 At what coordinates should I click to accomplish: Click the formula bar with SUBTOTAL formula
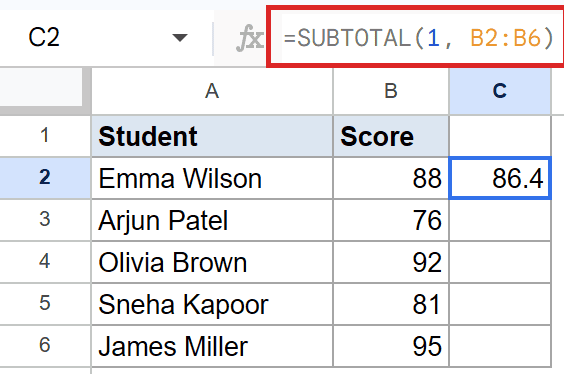pyautogui.click(x=417, y=37)
